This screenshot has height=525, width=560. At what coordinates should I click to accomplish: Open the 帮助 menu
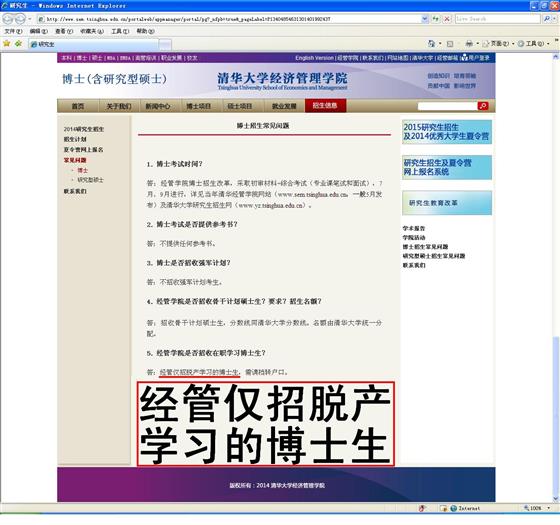click(x=145, y=31)
